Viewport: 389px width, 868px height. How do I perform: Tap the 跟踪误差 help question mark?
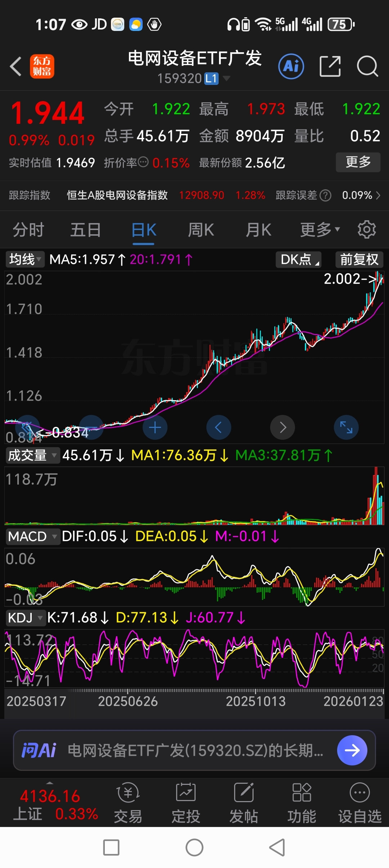[x=325, y=195]
